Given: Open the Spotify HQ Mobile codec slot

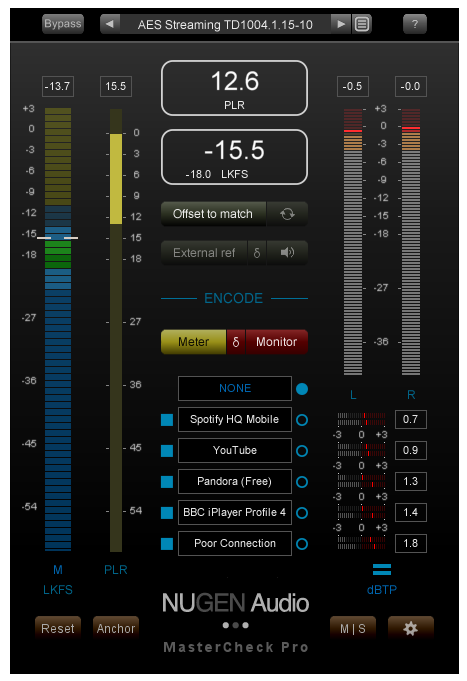Looking at the screenshot, I should tap(235, 419).
